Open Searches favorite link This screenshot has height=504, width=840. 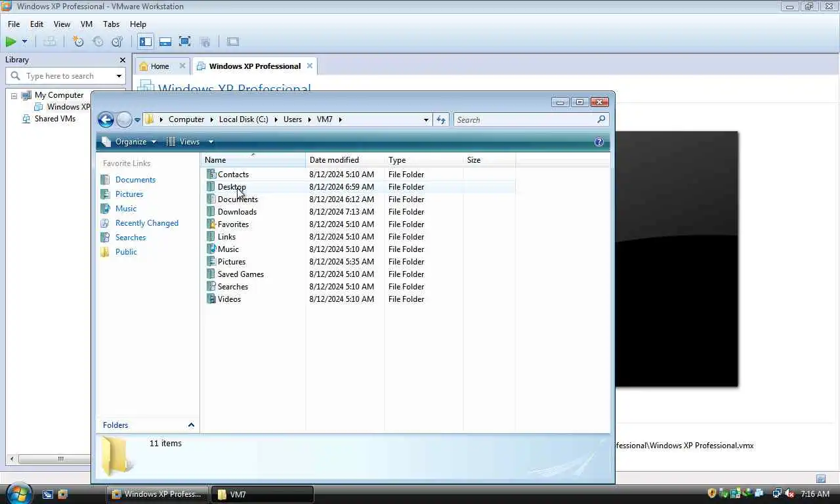click(x=131, y=238)
